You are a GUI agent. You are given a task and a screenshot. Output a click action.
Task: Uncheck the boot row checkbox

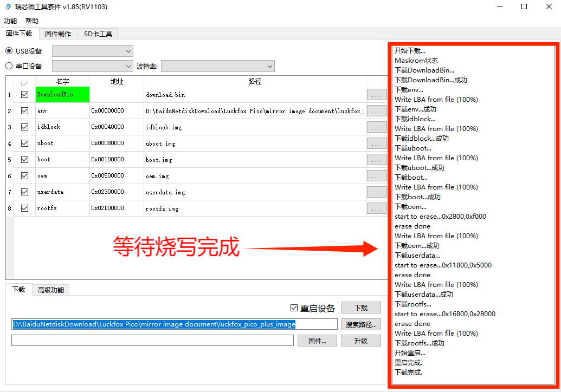click(25, 159)
